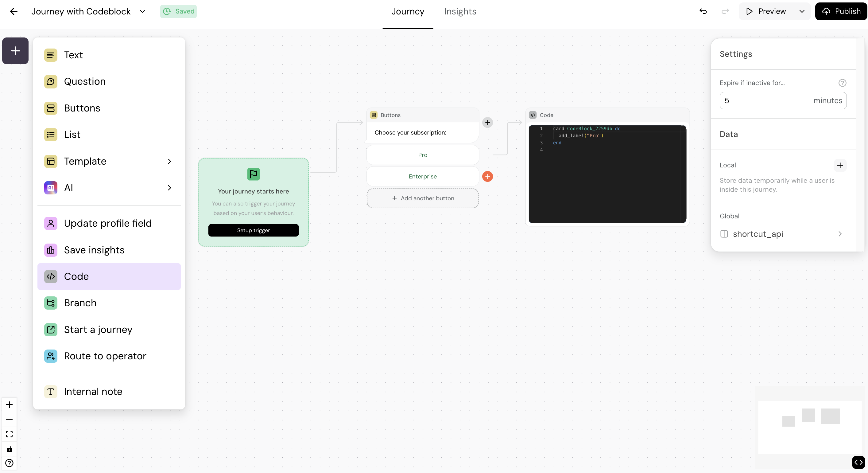868x473 pixels.
Task: Zoom out the canvas with minus control
Action: tap(10, 420)
